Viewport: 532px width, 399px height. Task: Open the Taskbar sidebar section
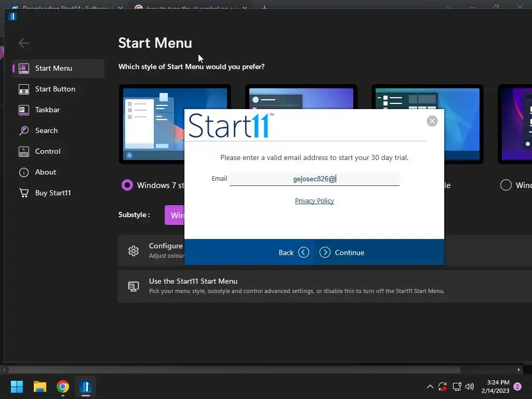coord(58,110)
